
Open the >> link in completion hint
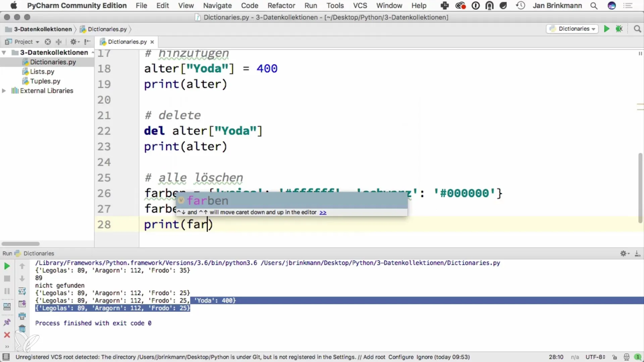(323, 212)
